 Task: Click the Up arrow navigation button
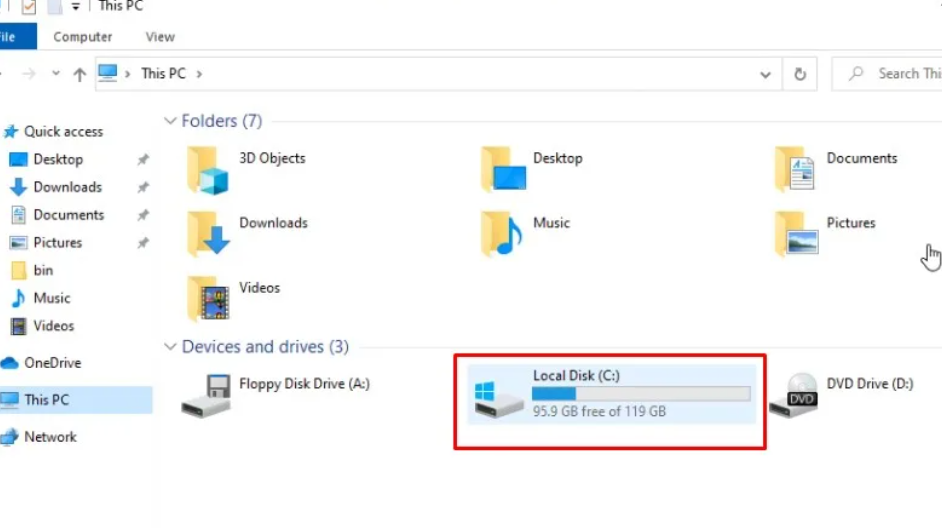tap(79, 74)
